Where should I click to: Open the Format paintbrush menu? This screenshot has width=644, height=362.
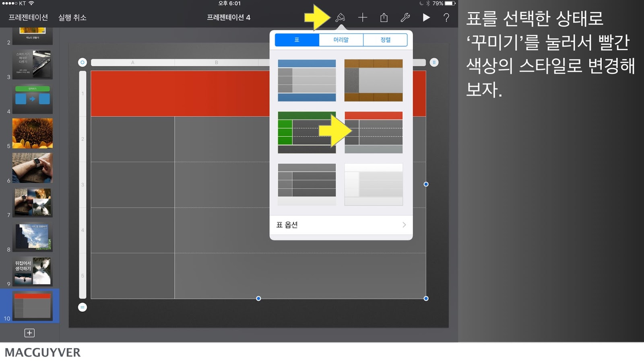point(341,17)
